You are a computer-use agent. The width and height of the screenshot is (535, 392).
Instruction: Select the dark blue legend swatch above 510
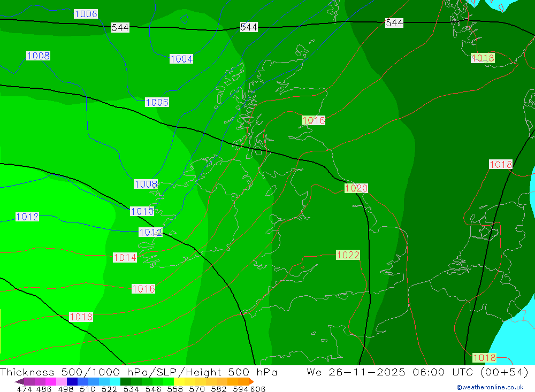click(72, 381)
